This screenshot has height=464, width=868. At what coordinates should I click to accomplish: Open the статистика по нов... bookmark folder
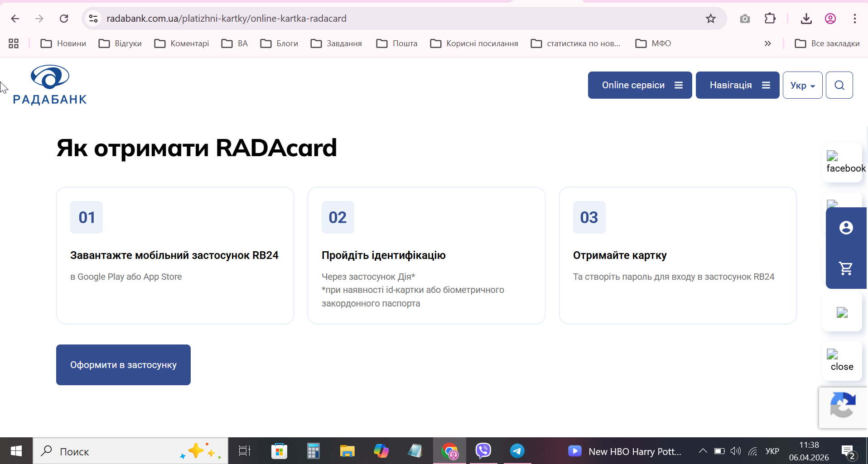[575, 43]
